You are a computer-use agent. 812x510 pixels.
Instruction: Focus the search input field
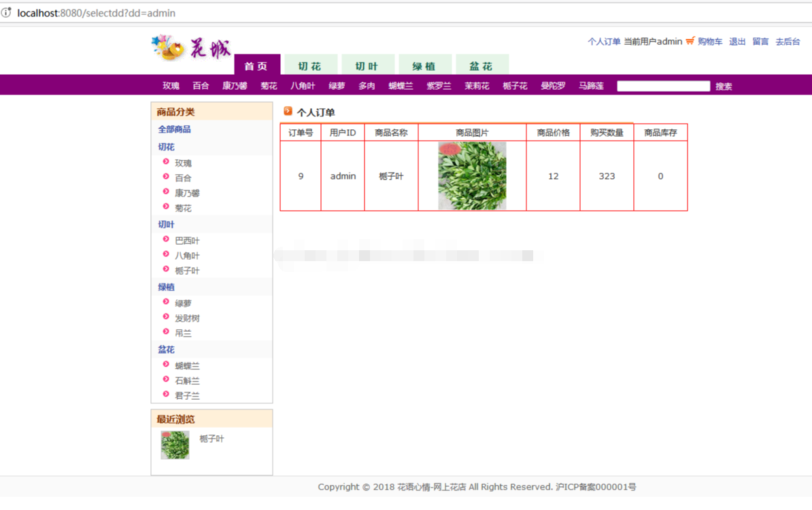tap(663, 86)
